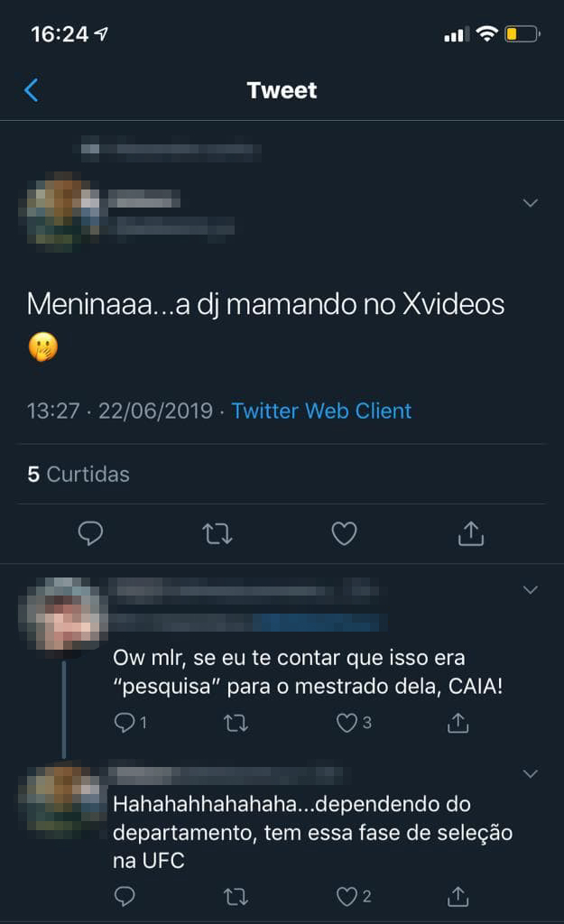The height and width of the screenshot is (924, 564).
Task: Open the main tweet author's avatar
Action: pos(60,212)
